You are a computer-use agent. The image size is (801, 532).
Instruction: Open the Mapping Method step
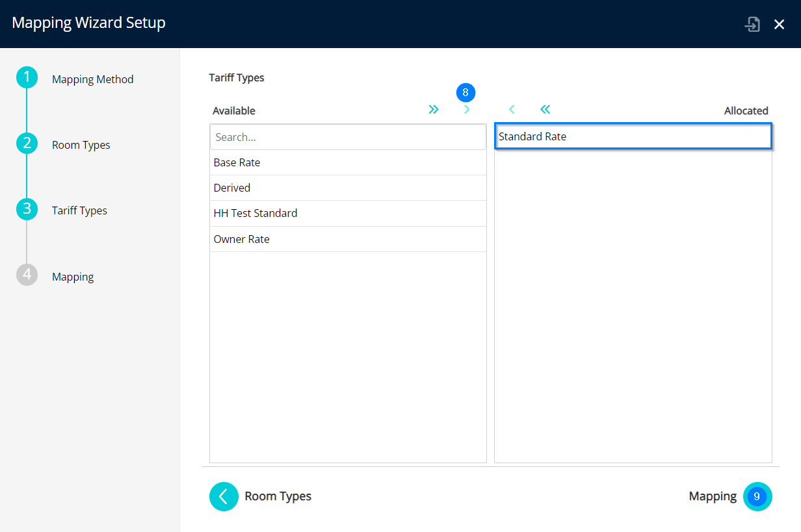click(x=92, y=79)
